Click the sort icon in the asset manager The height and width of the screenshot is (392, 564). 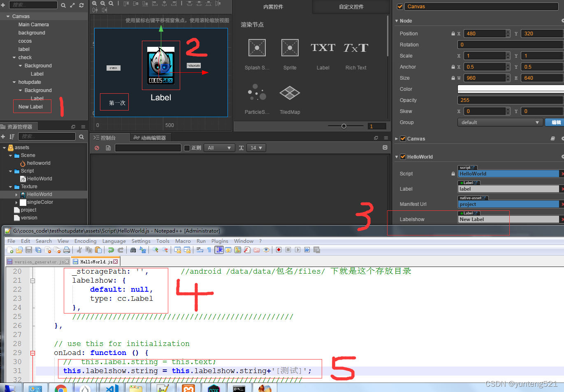point(12,136)
